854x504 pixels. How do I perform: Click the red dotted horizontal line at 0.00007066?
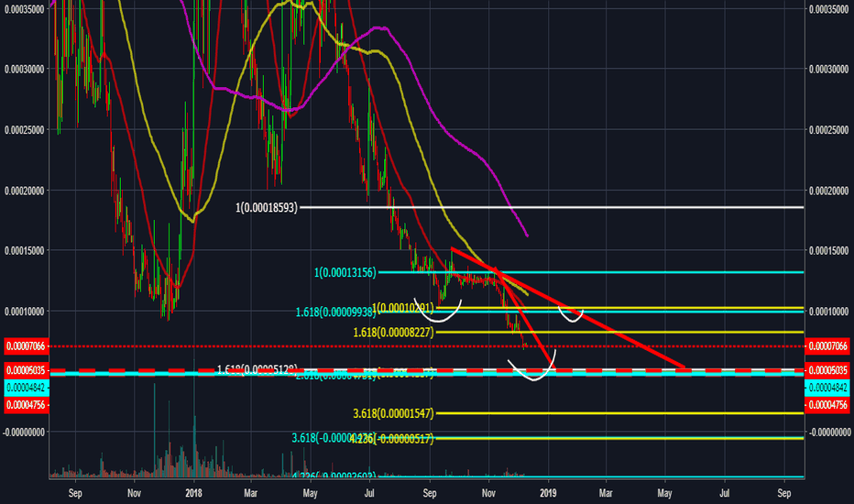(x=426, y=346)
